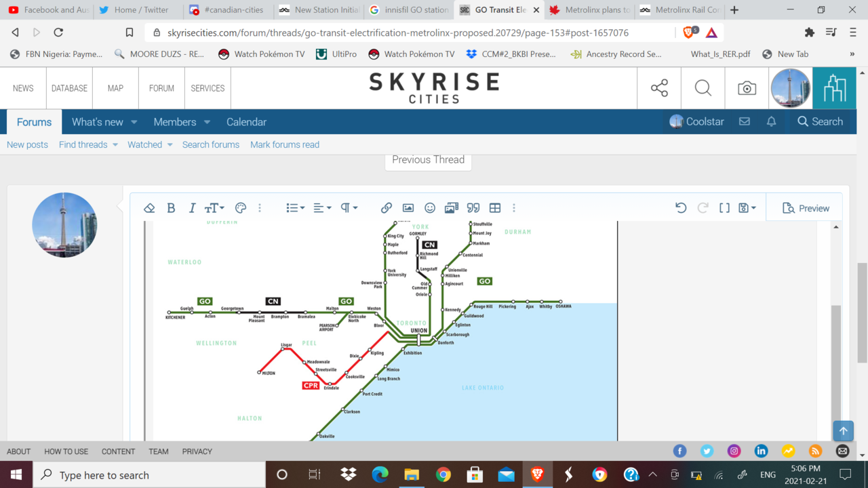Click the eraser remove formatting icon
The height and width of the screenshot is (488, 868).
(150, 208)
